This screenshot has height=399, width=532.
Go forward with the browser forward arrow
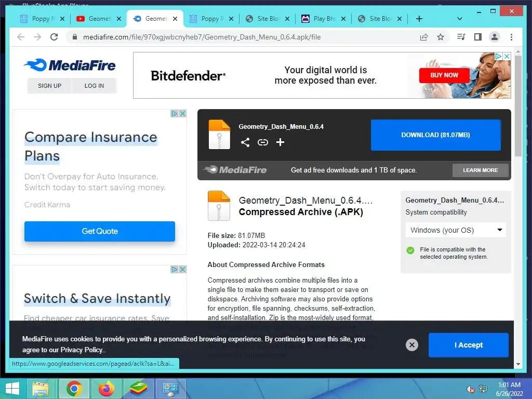click(x=37, y=37)
